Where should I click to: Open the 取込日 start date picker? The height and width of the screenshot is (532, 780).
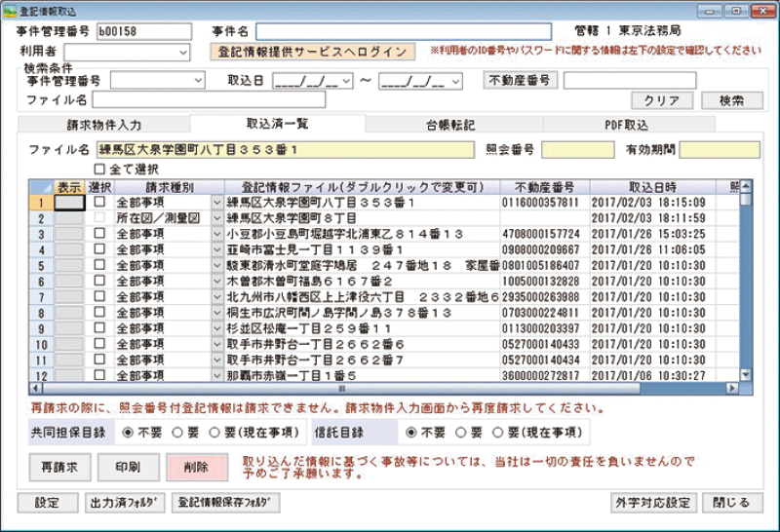tap(344, 81)
